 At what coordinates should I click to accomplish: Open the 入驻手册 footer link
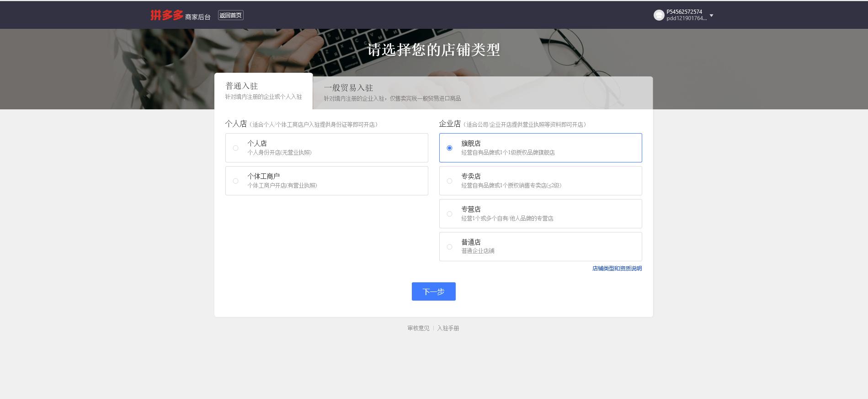coord(448,328)
